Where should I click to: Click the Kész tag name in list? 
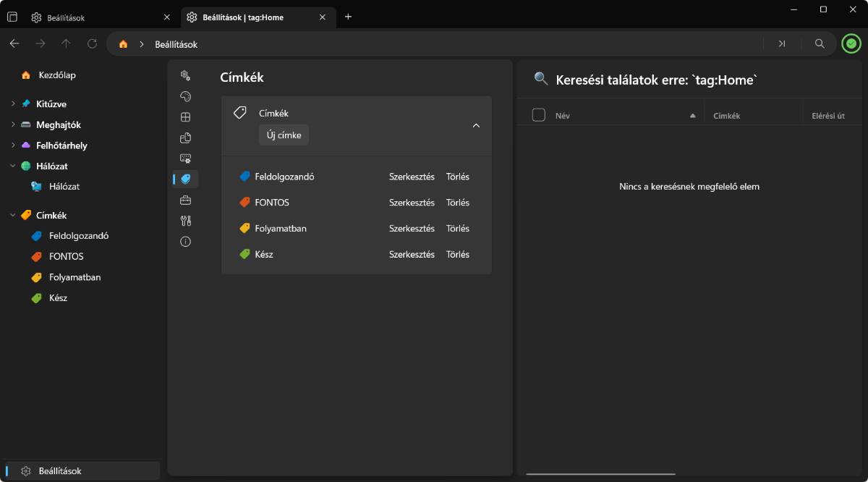[264, 255]
